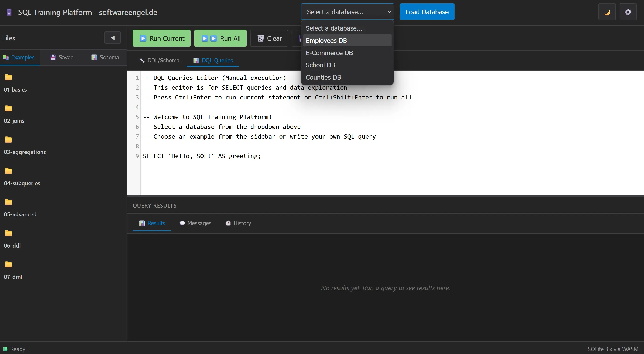Open settings with the gear icon

coord(628,12)
